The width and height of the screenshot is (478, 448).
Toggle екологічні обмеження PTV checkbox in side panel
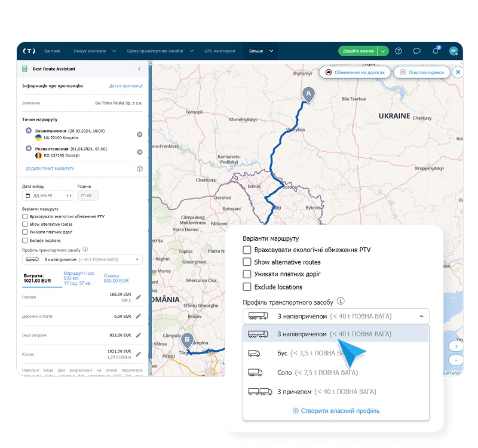click(x=25, y=217)
